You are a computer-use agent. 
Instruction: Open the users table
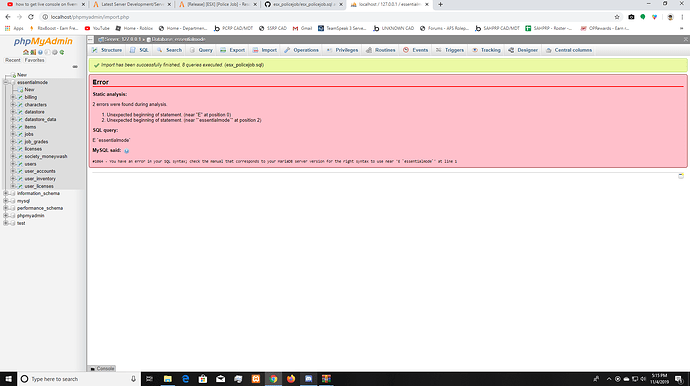tap(30, 164)
